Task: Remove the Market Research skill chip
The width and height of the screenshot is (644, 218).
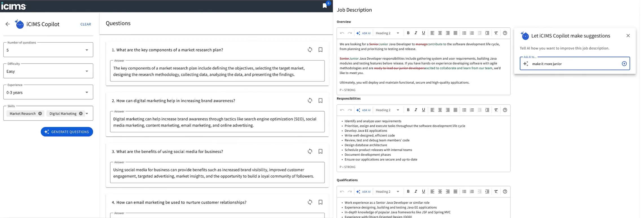Action: 40,114
